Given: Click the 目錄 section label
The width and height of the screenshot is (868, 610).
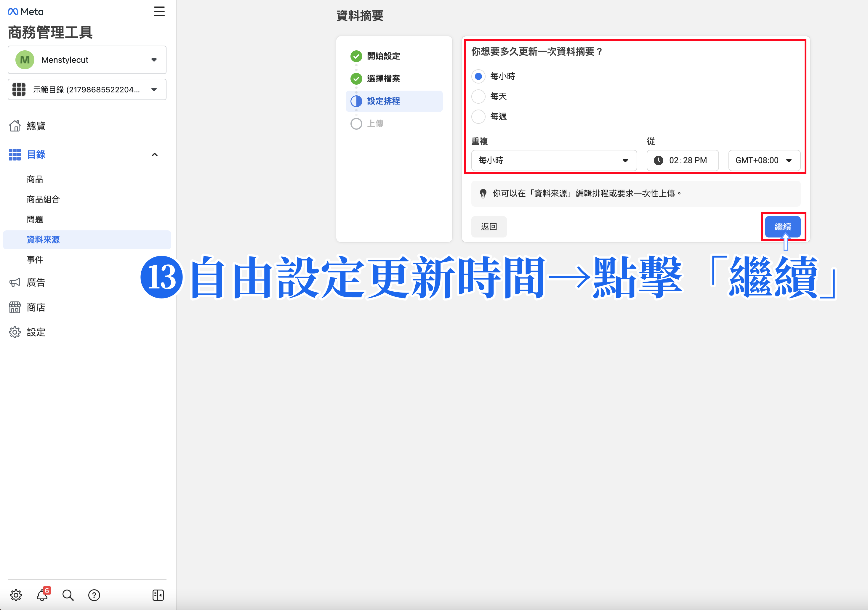Looking at the screenshot, I should [36, 155].
